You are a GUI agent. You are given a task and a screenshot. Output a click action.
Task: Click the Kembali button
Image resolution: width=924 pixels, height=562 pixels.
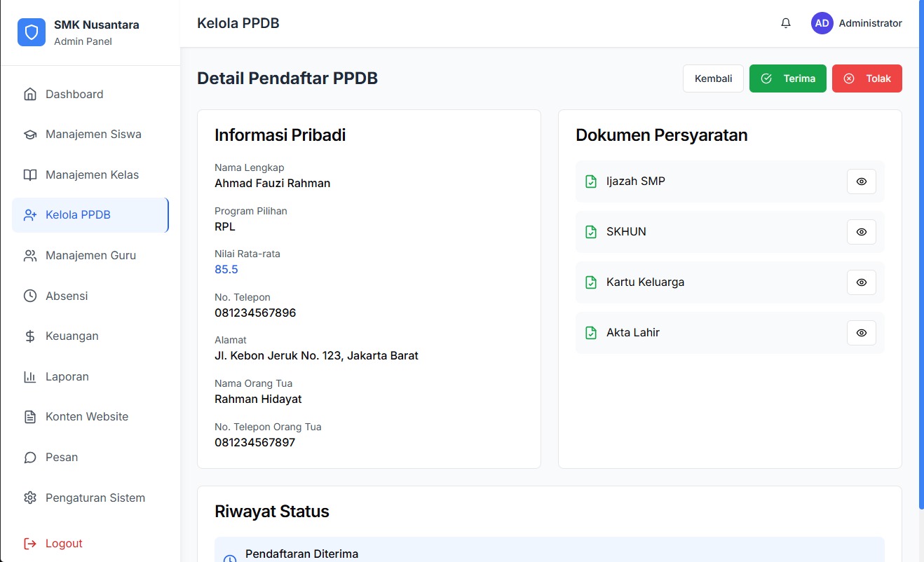coord(713,78)
